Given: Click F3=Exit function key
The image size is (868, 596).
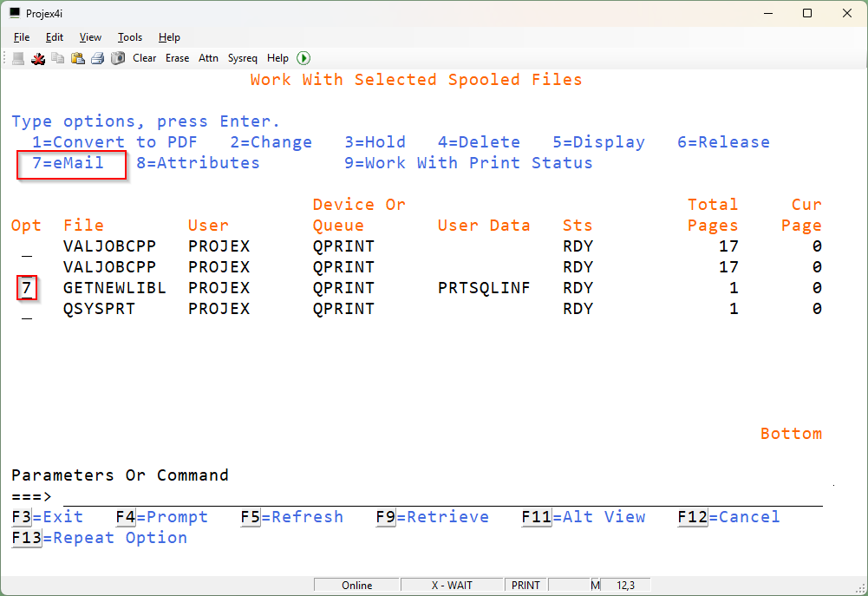Looking at the screenshot, I should [48, 517].
